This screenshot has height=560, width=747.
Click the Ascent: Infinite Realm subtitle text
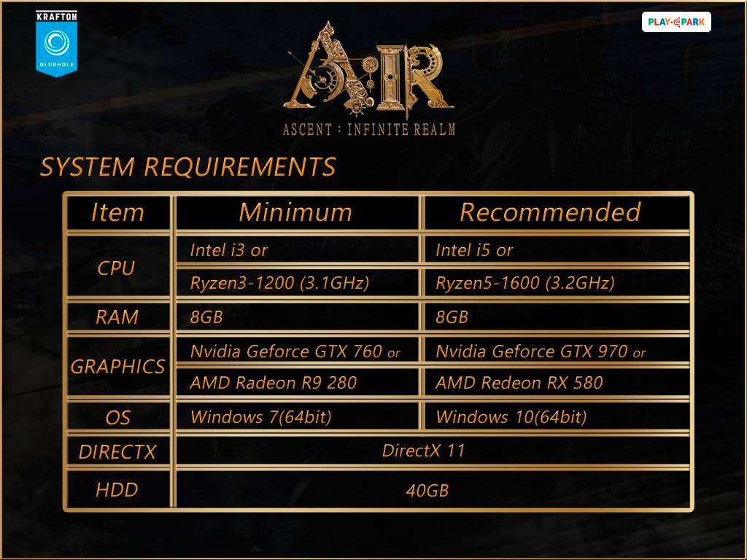(368, 130)
